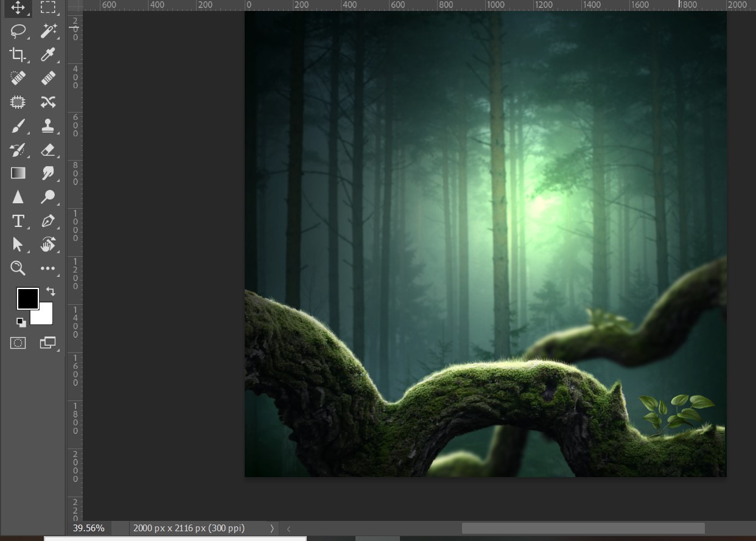Select the Smudge finger tool
756x541 pixels.
(x=48, y=173)
